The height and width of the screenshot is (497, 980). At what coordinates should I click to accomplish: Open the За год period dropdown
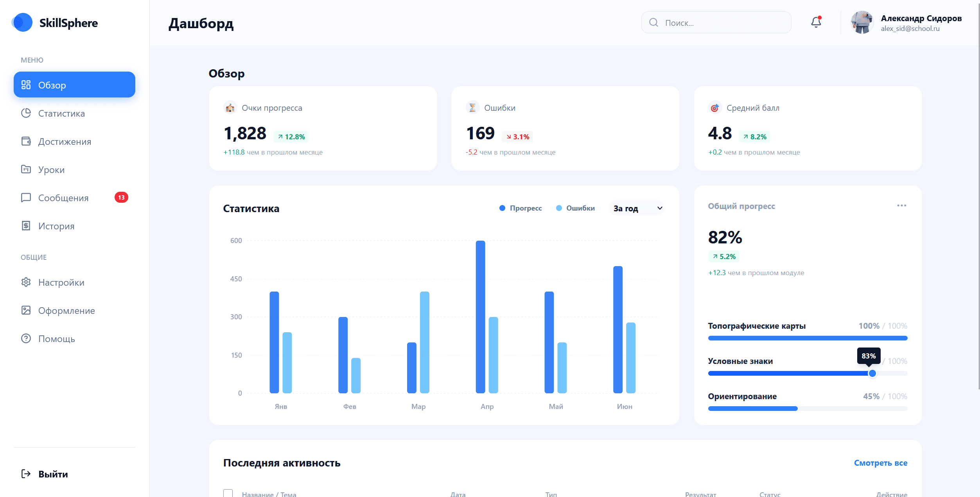point(636,208)
